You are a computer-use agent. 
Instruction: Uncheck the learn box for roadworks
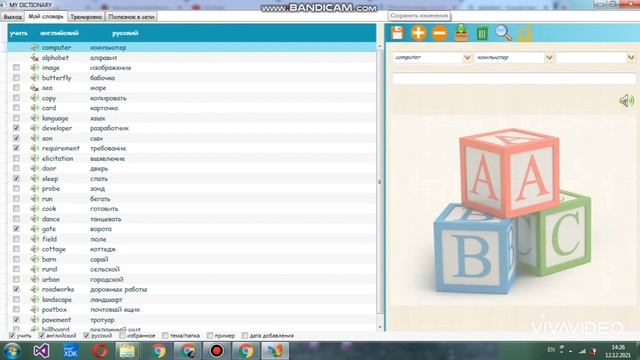coord(16,289)
